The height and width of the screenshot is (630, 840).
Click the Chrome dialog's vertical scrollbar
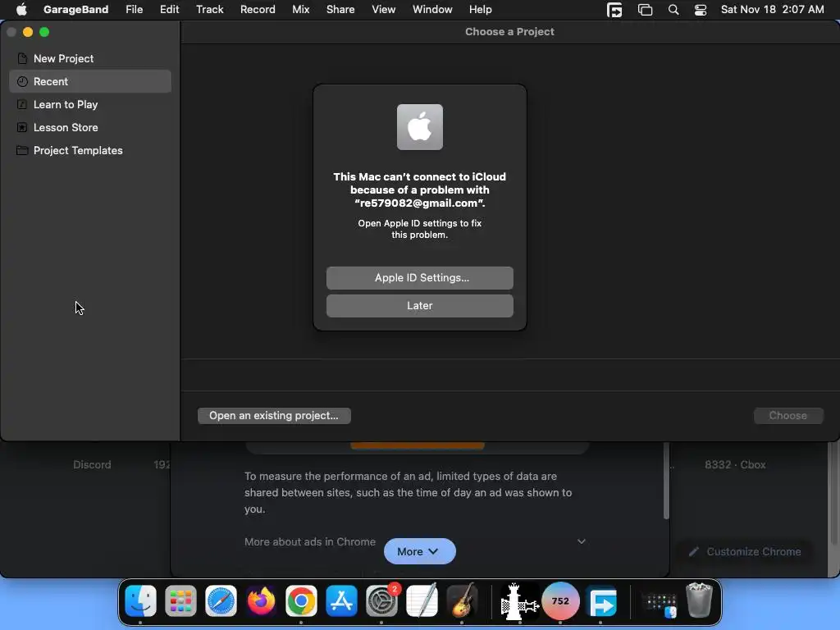pos(666,481)
